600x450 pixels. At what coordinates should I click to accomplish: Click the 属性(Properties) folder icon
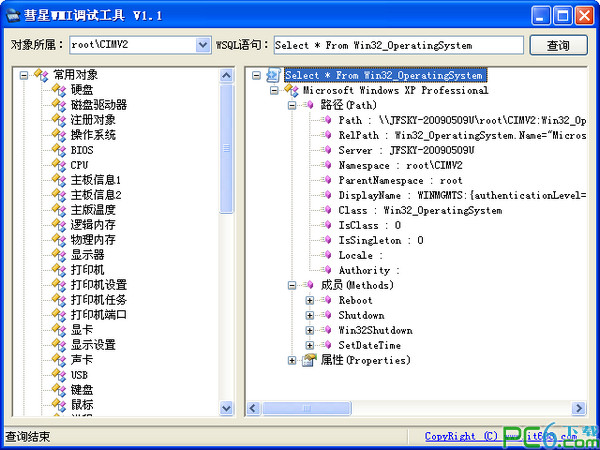(x=309, y=360)
